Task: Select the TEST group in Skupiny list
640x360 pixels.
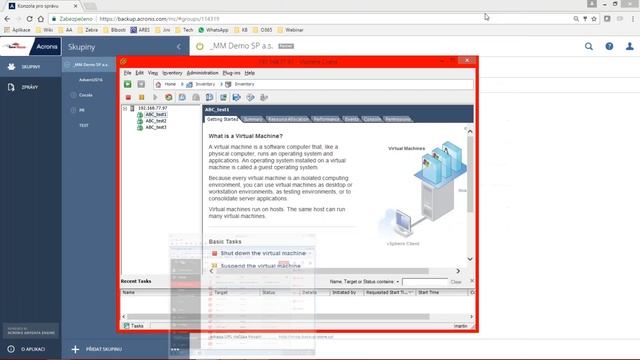Action: (x=84, y=125)
